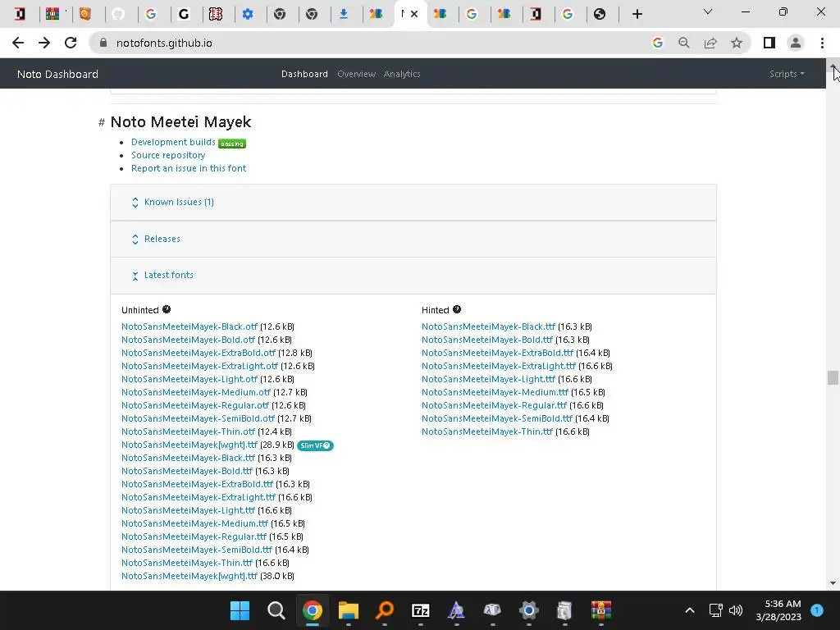Download NotoSansMeeteiMayek-ExtraLight.otf

(x=199, y=366)
